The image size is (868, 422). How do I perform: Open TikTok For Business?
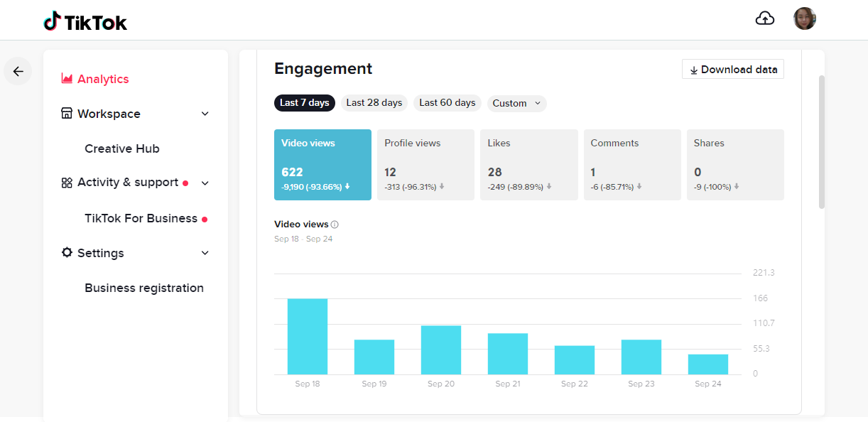click(x=141, y=218)
